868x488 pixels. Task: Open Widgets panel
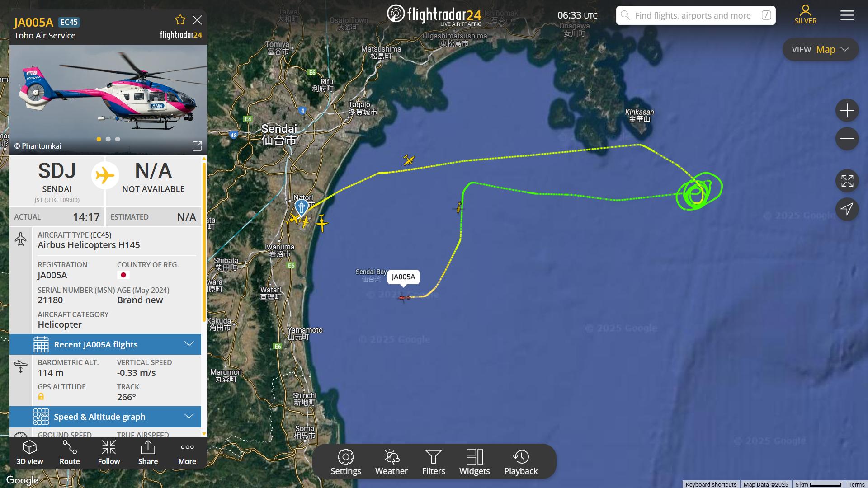point(475,462)
